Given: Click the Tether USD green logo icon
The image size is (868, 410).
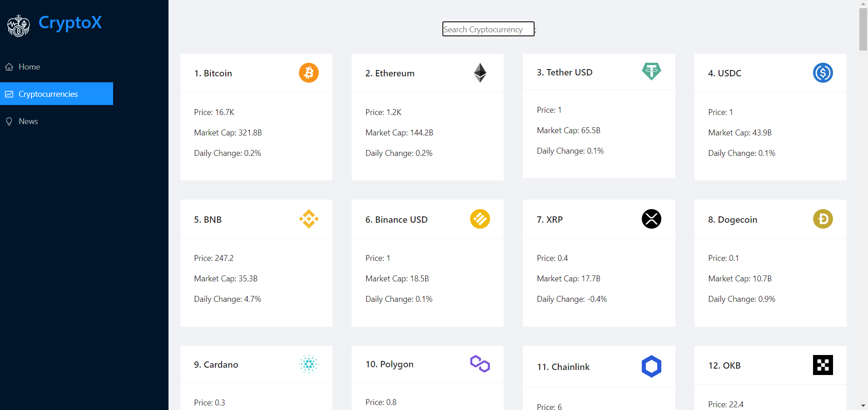Looking at the screenshot, I should point(651,71).
